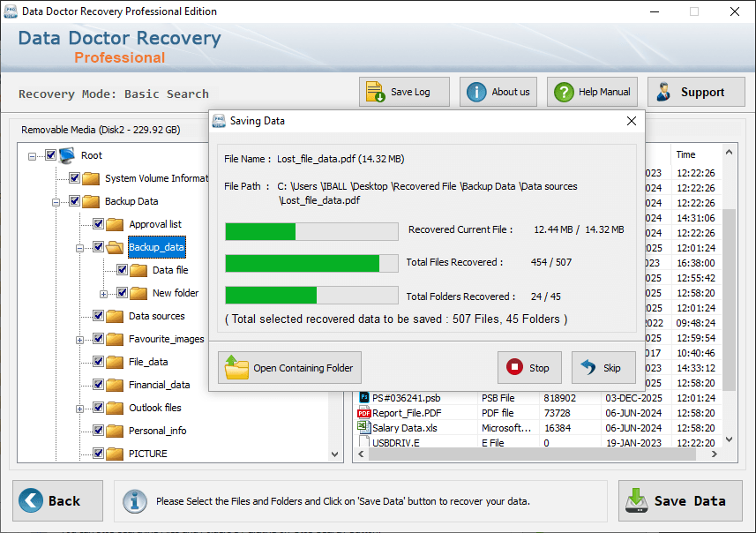Select the Backup_data tree item
This screenshot has height=533, width=756.
(x=156, y=247)
